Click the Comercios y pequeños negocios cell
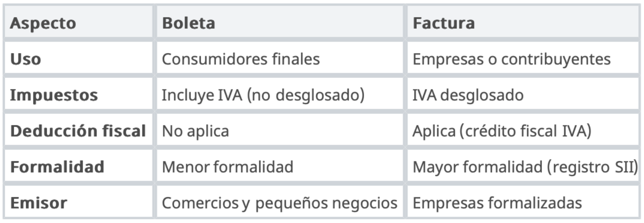Image resolution: width=644 pixels, height=223 pixels. pos(280,202)
